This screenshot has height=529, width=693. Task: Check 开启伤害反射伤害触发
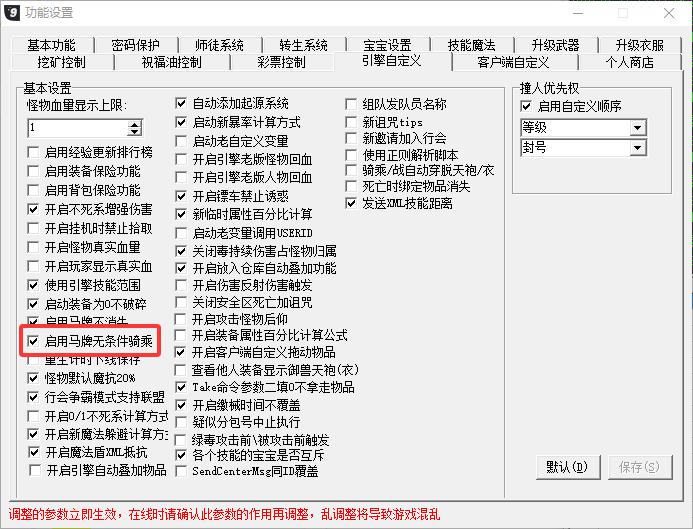[181, 285]
